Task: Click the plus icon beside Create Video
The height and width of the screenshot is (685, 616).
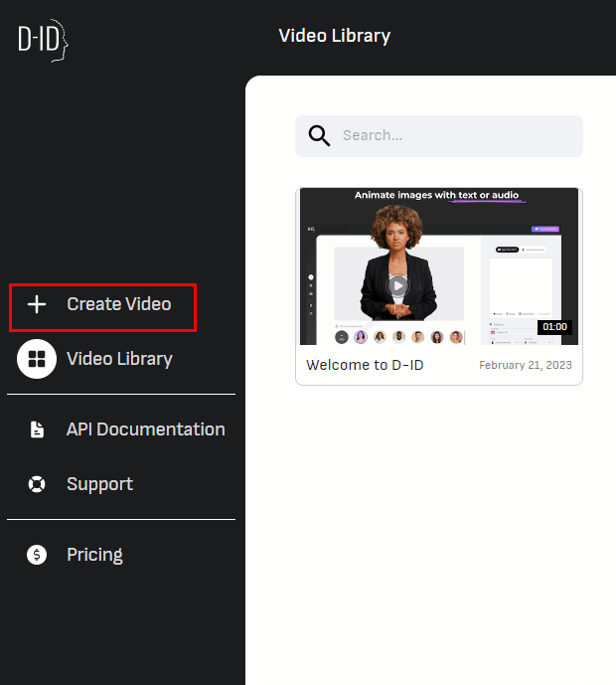Action: [x=37, y=304]
